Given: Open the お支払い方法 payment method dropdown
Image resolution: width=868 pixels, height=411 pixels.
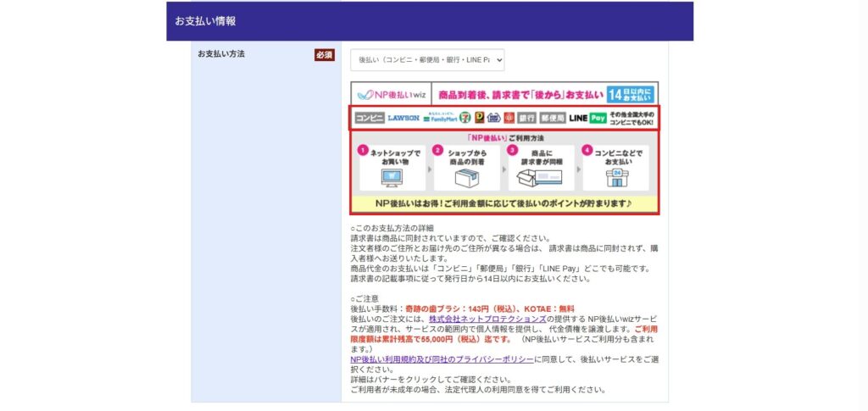Looking at the screenshot, I should click(427, 60).
